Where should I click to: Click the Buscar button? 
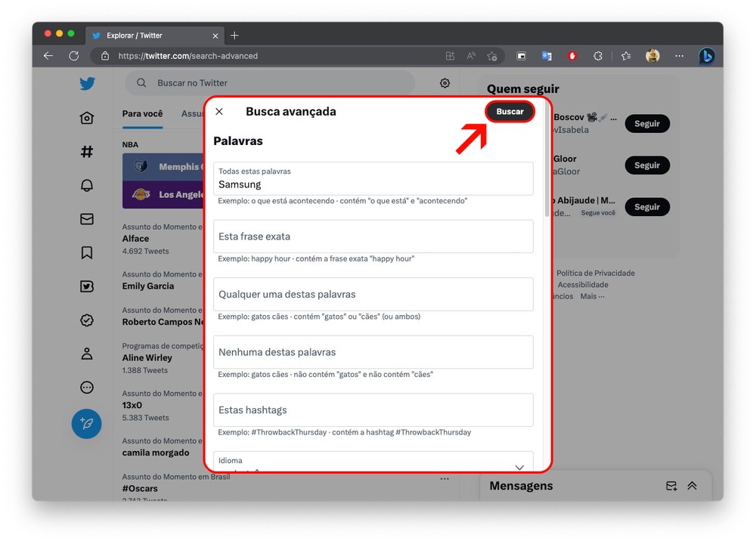pyautogui.click(x=510, y=111)
